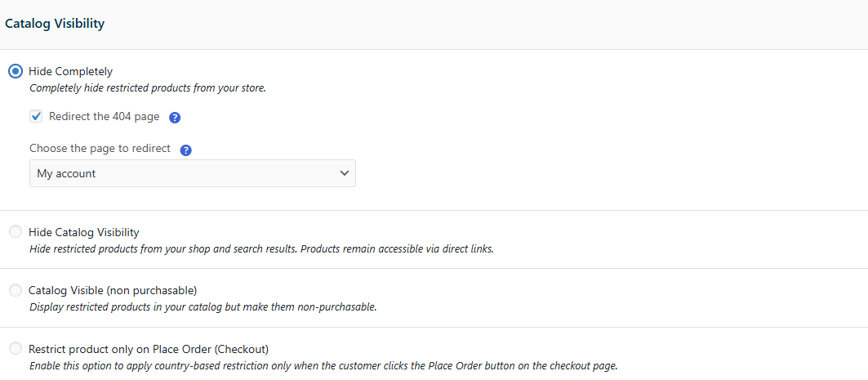The width and height of the screenshot is (868, 380).
Task: Click the Hide Catalog Visibility label text
Action: pyautogui.click(x=83, y=232)
